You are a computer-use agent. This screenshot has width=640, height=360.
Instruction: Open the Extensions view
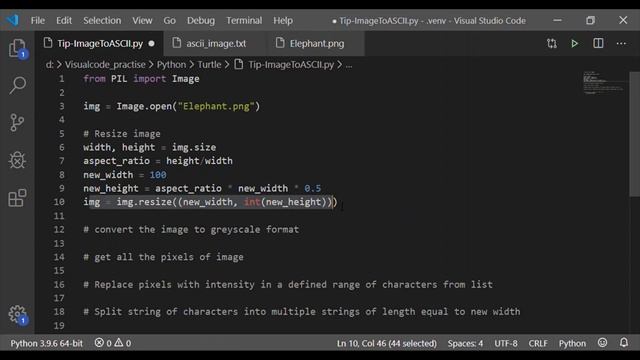(17, 198)
